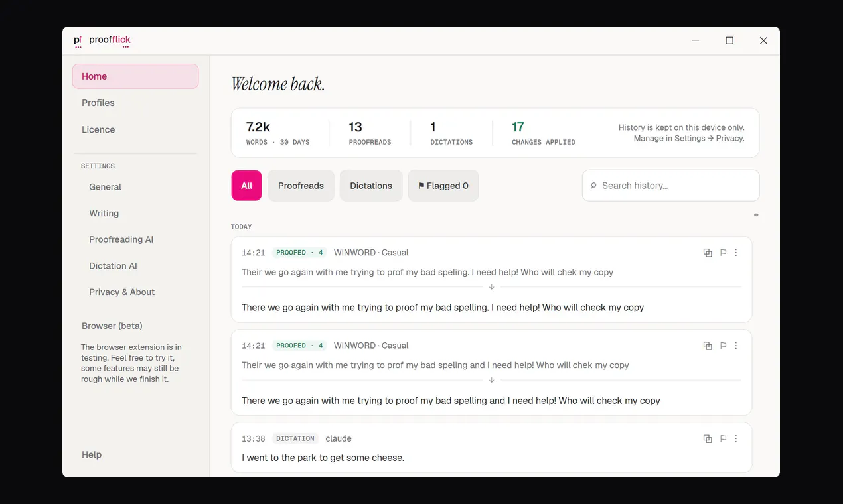Click 'claude' source label on the dictation entry
The height and width of the screenshot is (504, 843).
click(339, 438)
